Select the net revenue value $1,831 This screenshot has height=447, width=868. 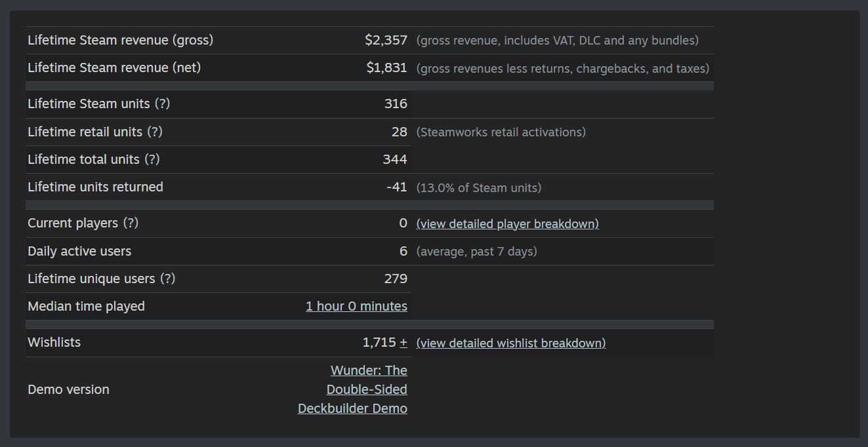point(387,68)
